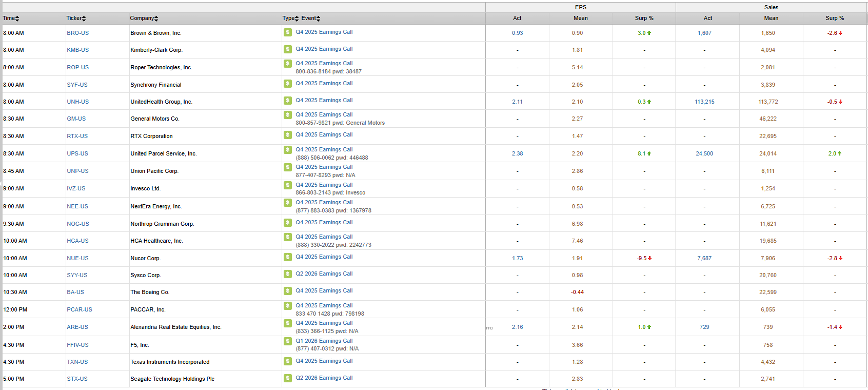Open General Motors Q4 2025 Earnings Call
The width and height of the screenshot is (868, 390).
tap(324, 115)
